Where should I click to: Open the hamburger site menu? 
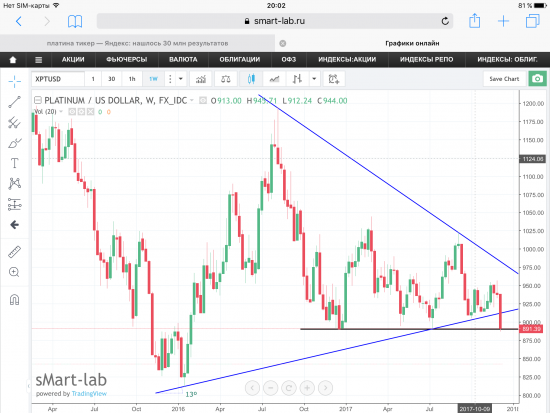click(x=39, y=60)
